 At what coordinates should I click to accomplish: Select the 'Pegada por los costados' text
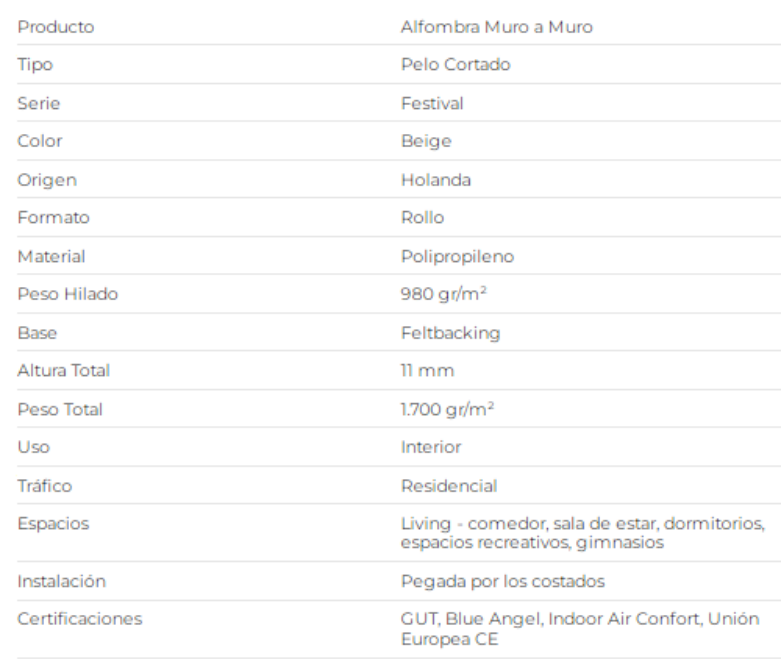[x=503, y=582]
